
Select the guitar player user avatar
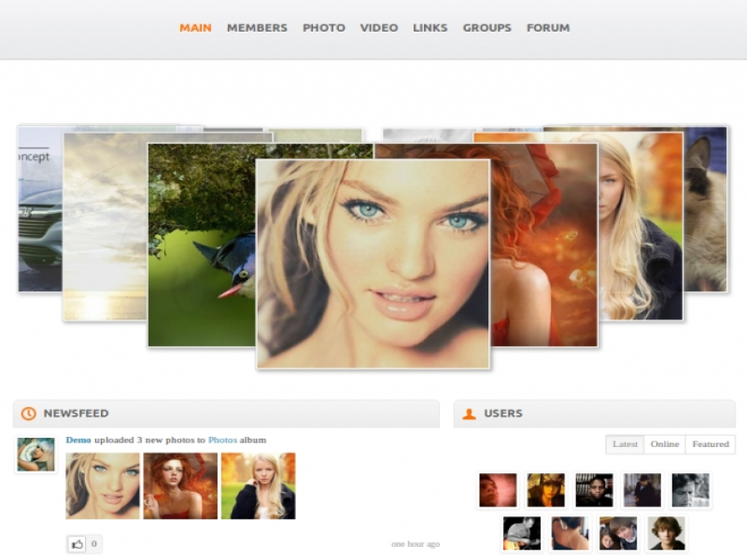tap(522, 533)
